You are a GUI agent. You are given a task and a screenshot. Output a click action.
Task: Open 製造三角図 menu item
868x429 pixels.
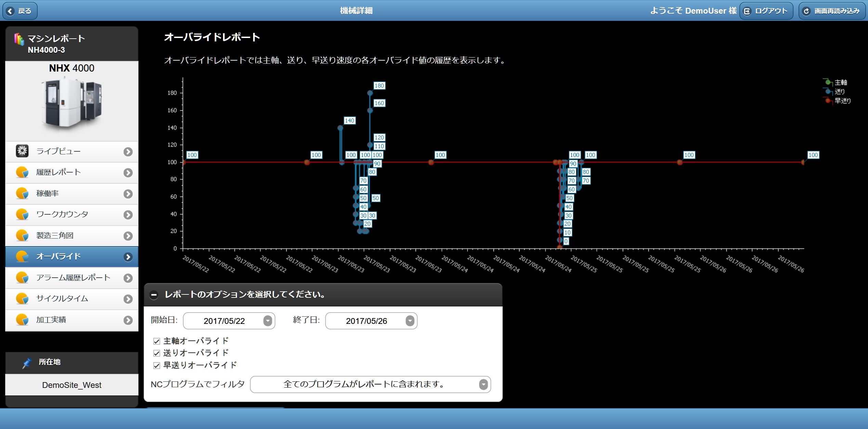[72, 236]
